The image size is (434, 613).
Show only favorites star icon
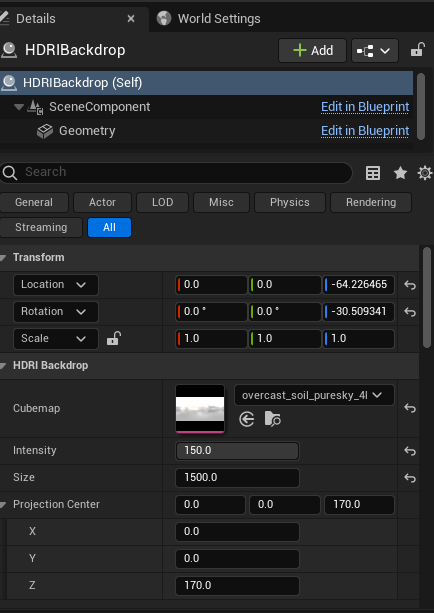tap(400, 173)
